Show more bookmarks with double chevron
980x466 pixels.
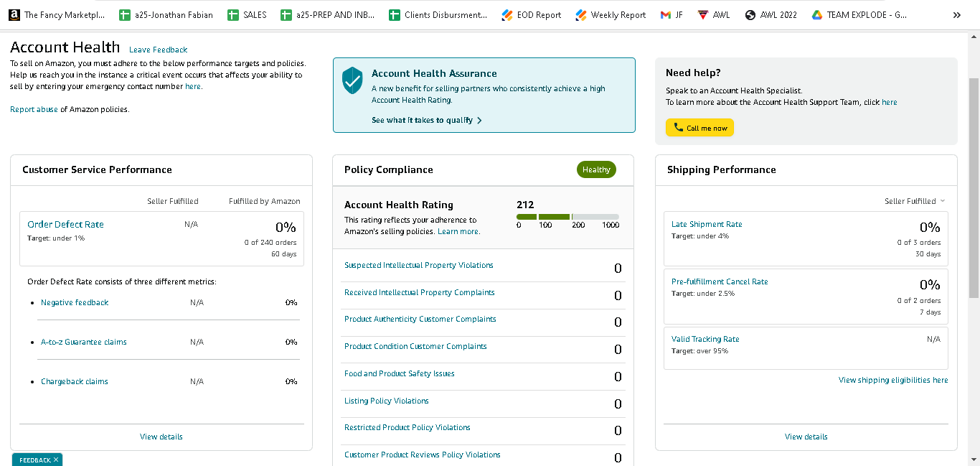tap(956, 15)
